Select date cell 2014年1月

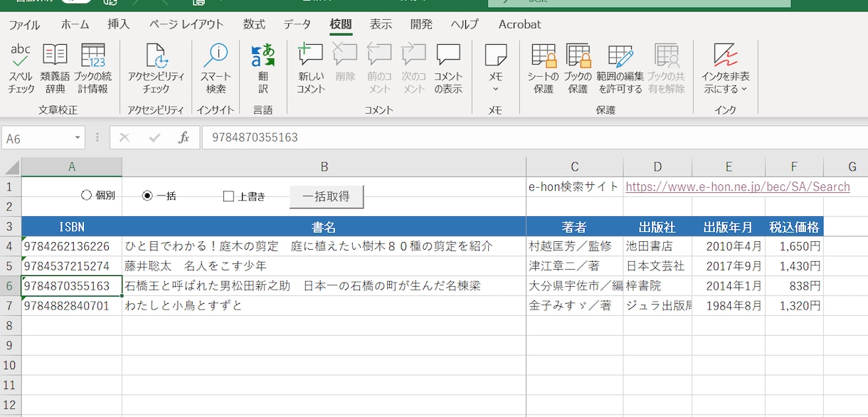[729, 286]
